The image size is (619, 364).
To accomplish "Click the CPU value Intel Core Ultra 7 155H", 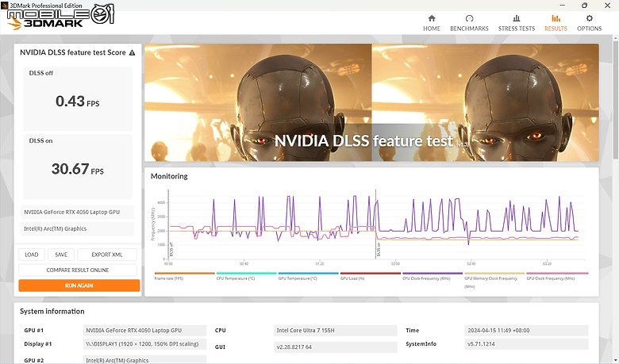I will coord(335,331).
